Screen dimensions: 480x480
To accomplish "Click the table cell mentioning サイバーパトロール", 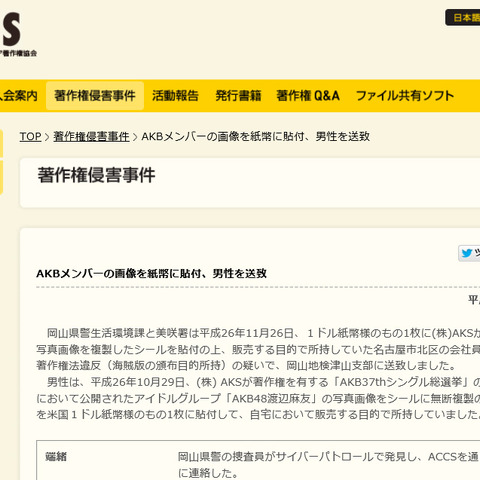I will pos(328,465).
